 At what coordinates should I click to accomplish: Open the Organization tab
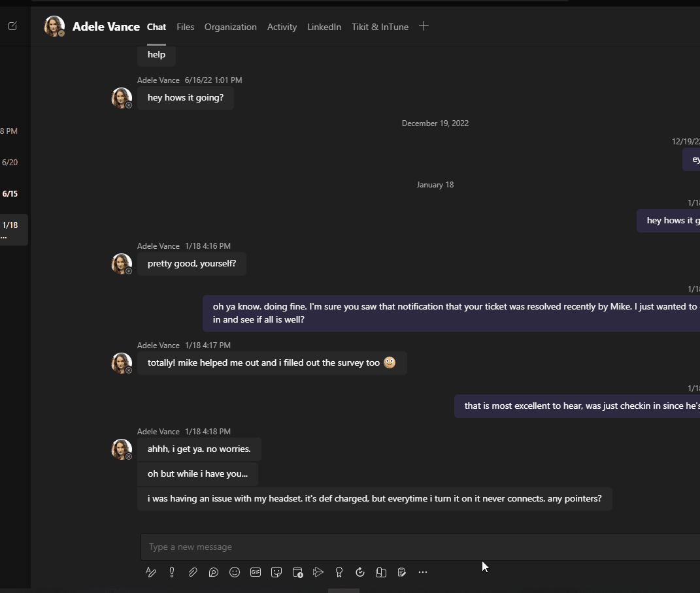pyautogui.click(x=230, y=27)
